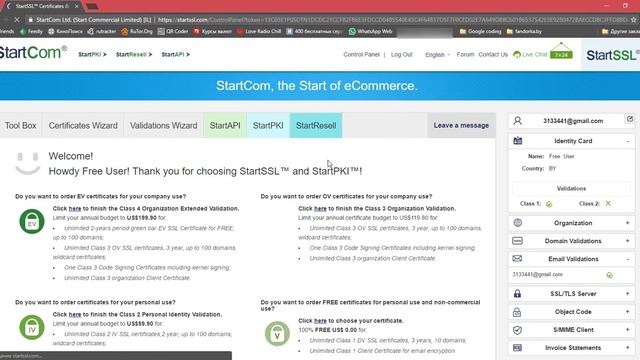Screen dimensions: 640x360
Task: Click the Identity Card icon
Action: pyautogui.click(x=518, y=141)
